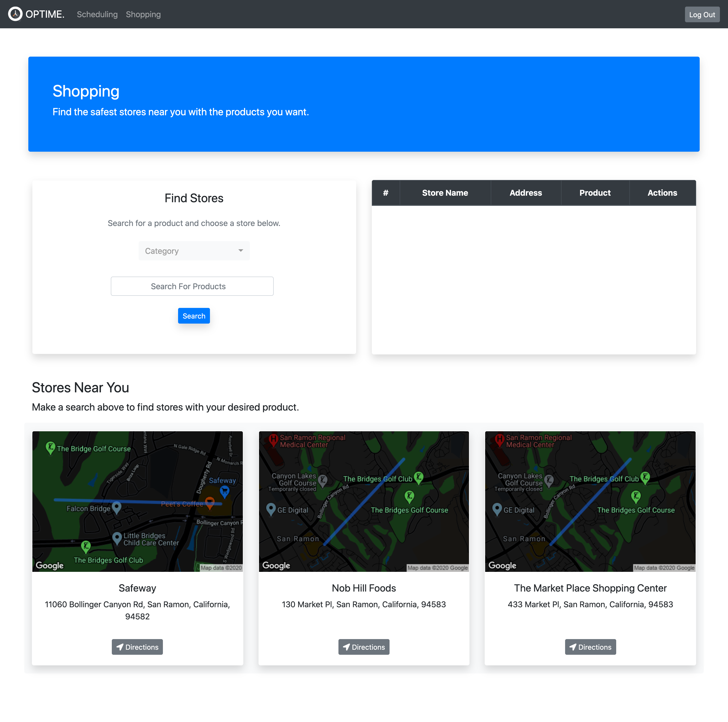Click The Bridge Golf Course green pin
The height and width of the screenshot is (722, 728).
[x=50, y=447]
